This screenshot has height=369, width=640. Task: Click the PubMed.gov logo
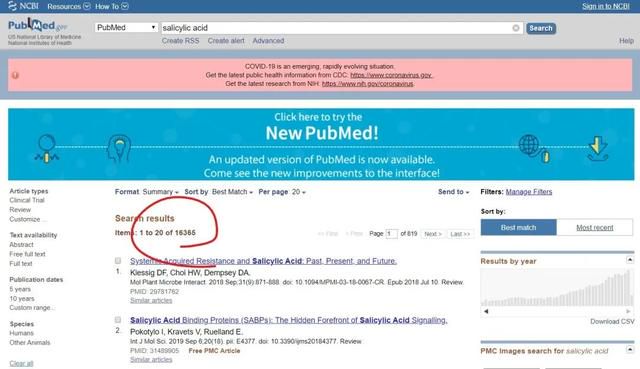pos(37,26)
